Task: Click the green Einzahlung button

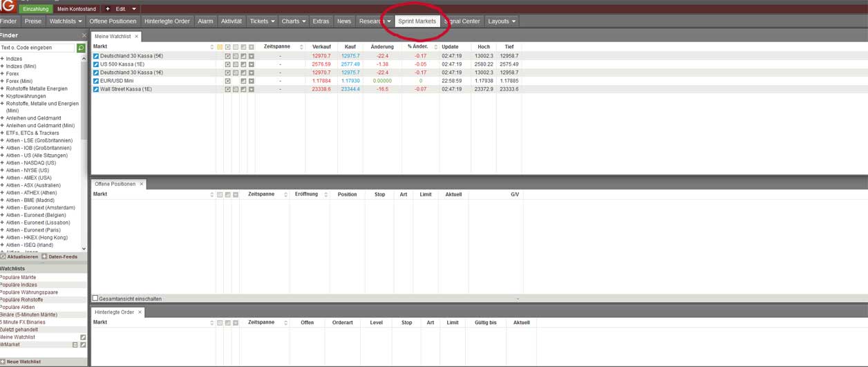Action: [36, 9]
